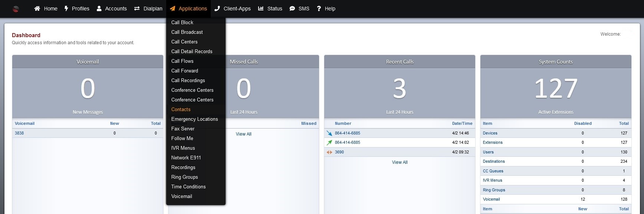The height and width of the screenshot is (214, 644).
Task: Open Users in System Counts
Action: pos(488,152)
